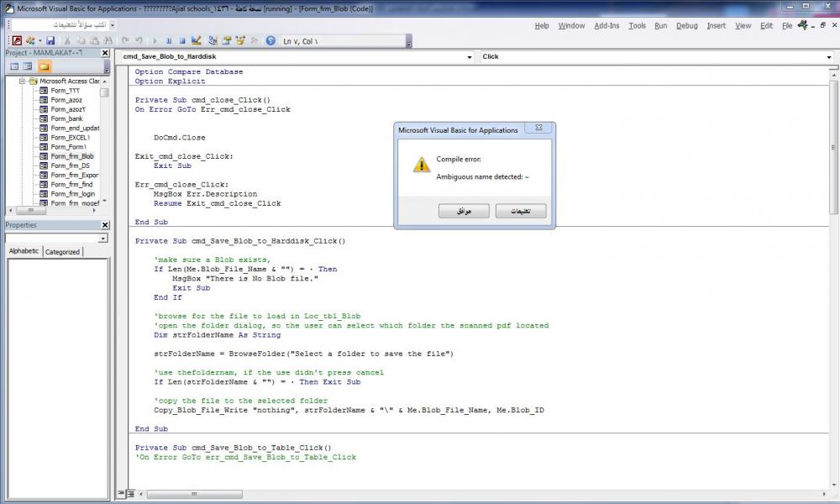The width and height of the screenshot is (840, 504).
Task: Close the Compile error dialog with X
Action: pos(539,128)
